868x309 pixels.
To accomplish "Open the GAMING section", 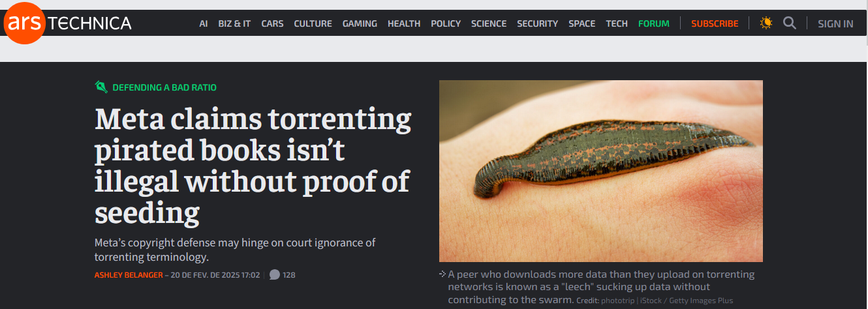I will (360, 23).
